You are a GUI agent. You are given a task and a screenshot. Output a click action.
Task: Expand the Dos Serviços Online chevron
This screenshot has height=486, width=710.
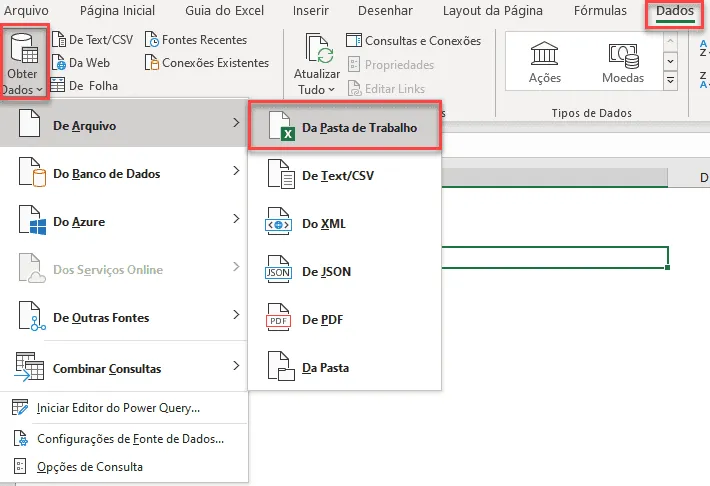[x=236, y=267]
